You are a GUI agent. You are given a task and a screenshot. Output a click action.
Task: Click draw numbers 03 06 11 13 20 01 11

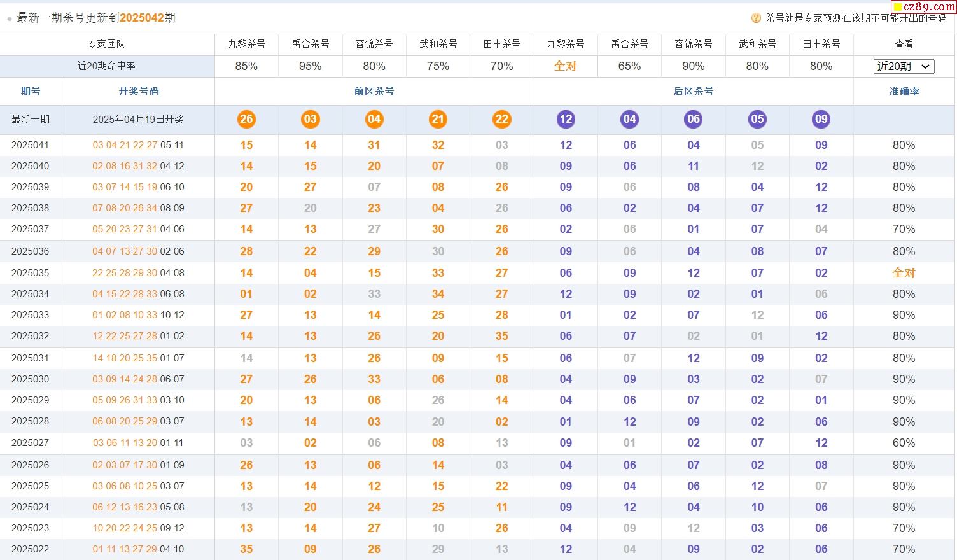(x=138, y=443)
